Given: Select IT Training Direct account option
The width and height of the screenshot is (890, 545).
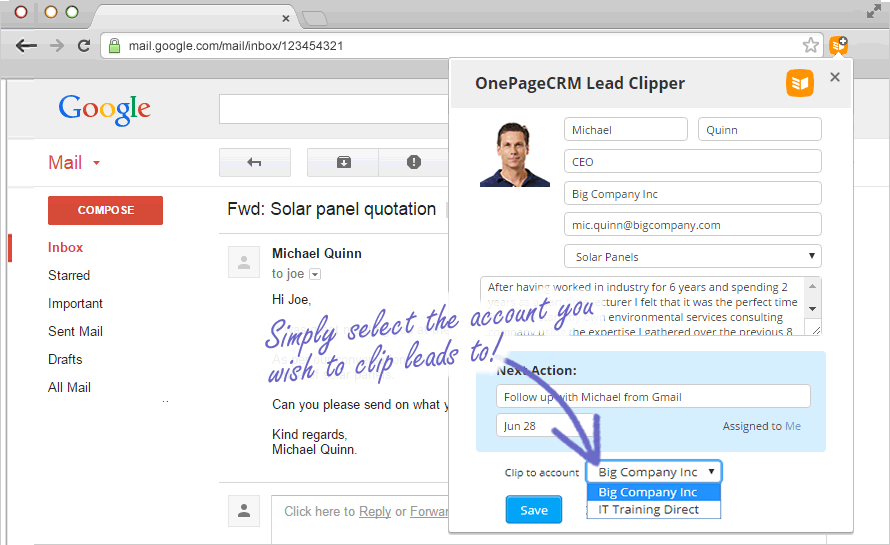Looking at the screenshot, I should click(654, 509).
